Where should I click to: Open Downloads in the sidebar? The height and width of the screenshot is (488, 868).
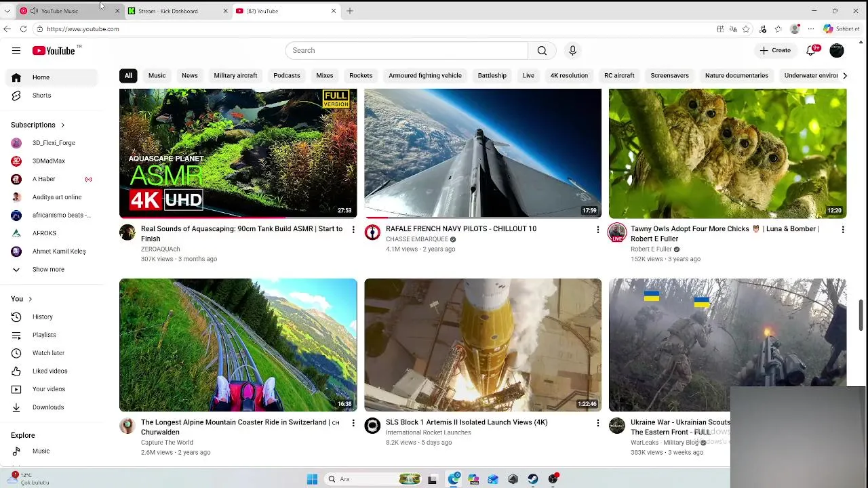tap(53, 407)
